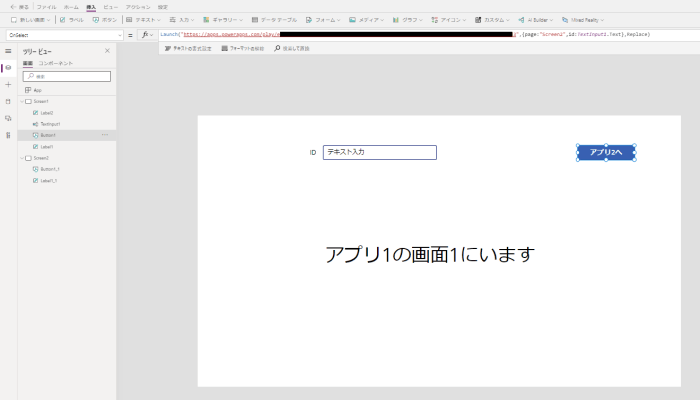Open the アクション menu tab
This screenshot has height=400, width=700.
pyautogui.click(x=137, y=6)
